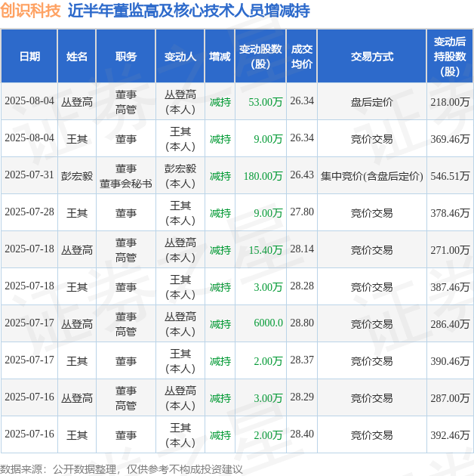Click 减持 in the 2025-07-28 row

(220, 213)
